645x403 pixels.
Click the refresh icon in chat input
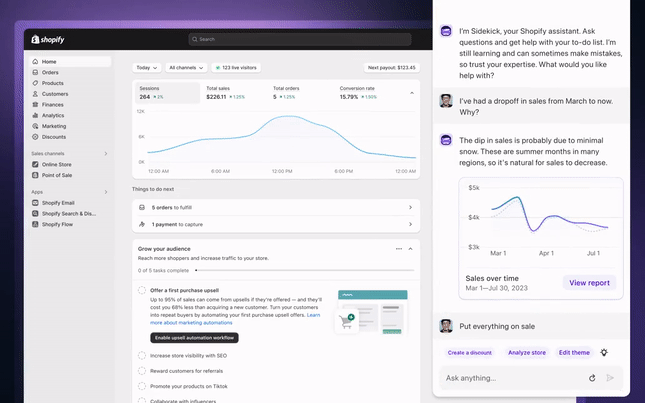pyautogui.click(x=592, y=378)
